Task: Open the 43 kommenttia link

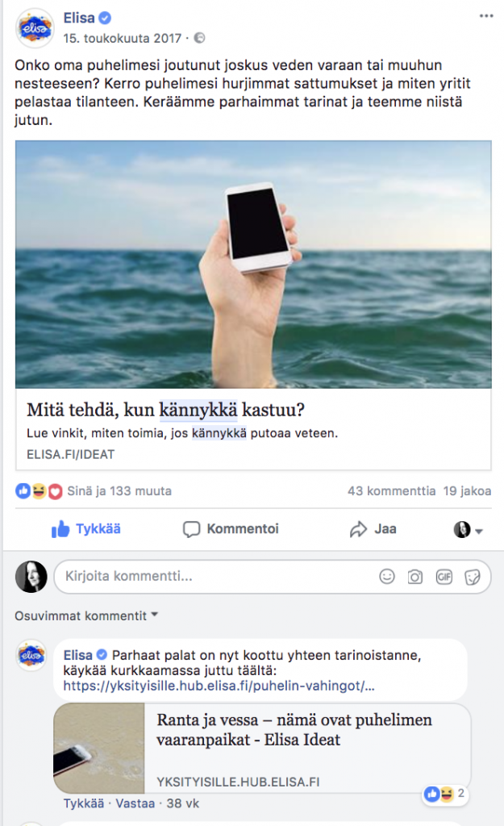Action: click(x=391, y=491)
